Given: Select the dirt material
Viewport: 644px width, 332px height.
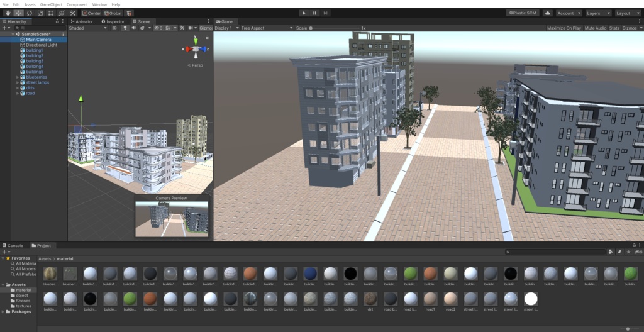Looking at the screenshot, I should (x=370, y=301).
